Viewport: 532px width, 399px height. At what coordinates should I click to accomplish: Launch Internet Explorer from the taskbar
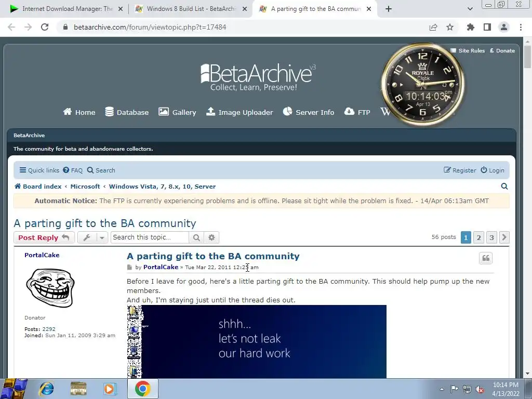click(46, 389)
